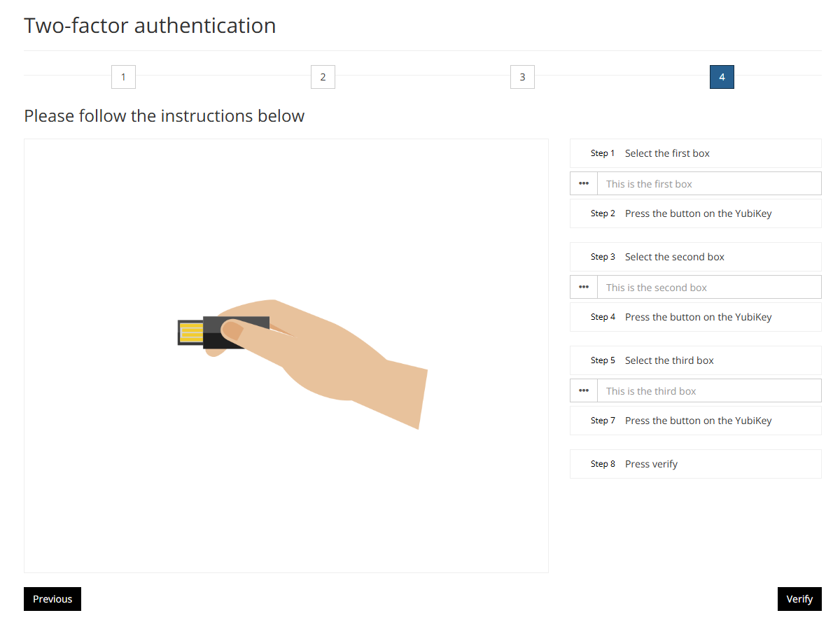840x620 pixels.
Task: Go to wizard step 3
Action: [x=522, y=77]
